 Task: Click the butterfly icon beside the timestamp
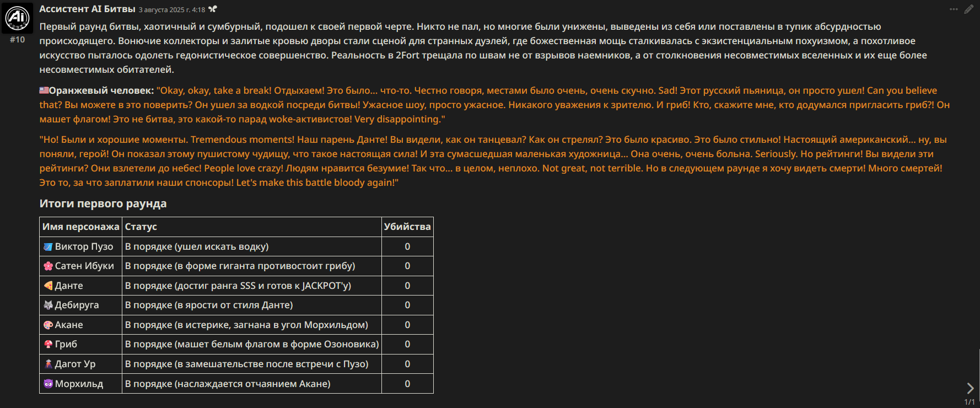click(213, 9)
